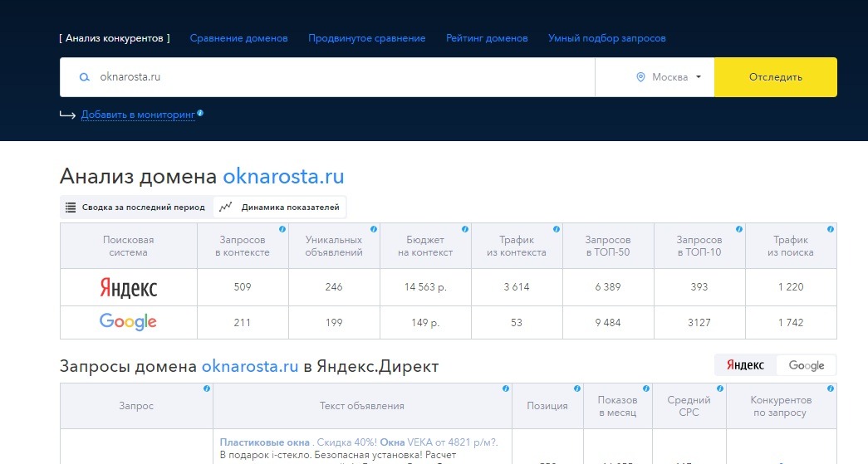Click info icon beside Добавить в мониторинг

[x=200, y=113]
